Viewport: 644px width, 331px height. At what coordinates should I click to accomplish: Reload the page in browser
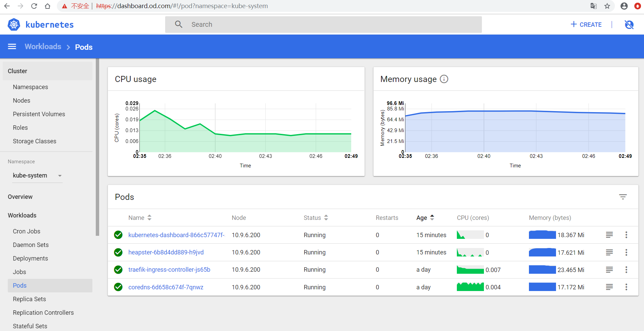[x=34, y=6]
